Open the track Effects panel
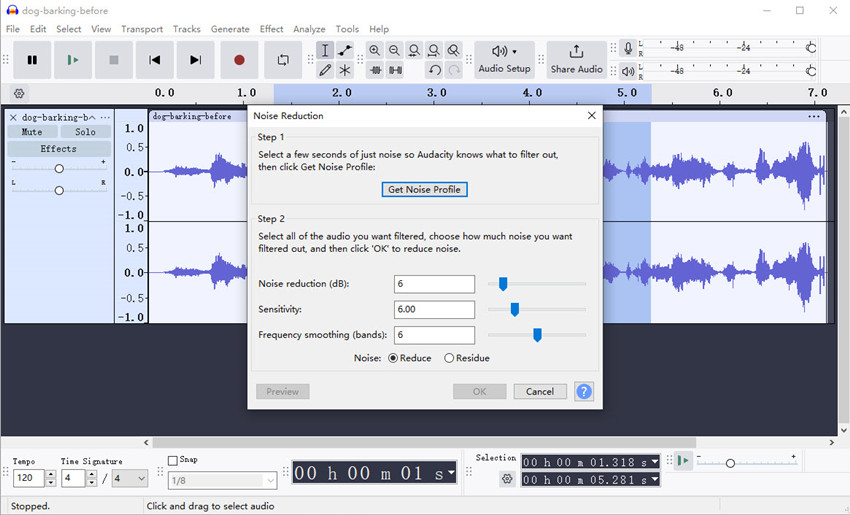Screen dimensions: 850x515 (59, 149)
